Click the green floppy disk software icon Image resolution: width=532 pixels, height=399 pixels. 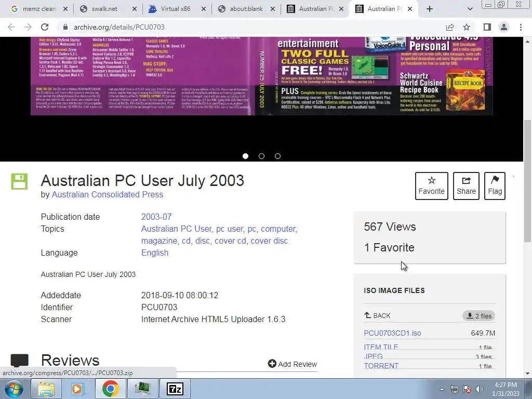coord(19,181)
